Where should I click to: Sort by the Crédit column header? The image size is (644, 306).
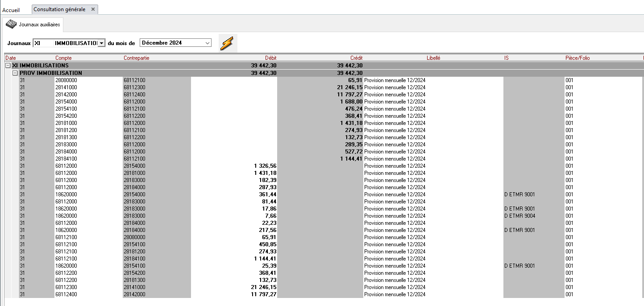click(356, 58)
